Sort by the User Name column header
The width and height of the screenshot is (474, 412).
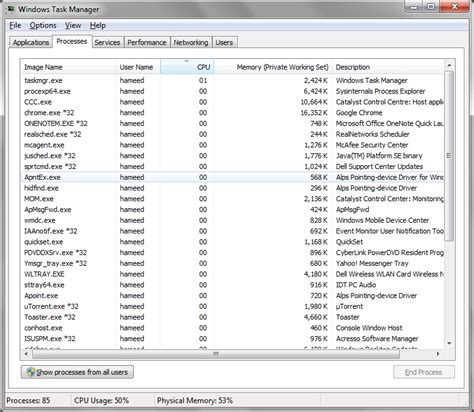[138, 67]
